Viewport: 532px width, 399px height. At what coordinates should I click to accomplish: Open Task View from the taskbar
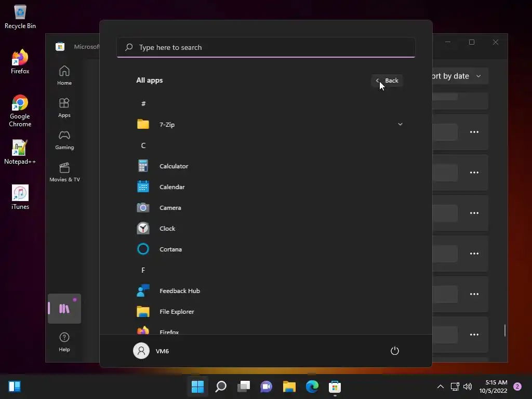click(x=243, y=387)
